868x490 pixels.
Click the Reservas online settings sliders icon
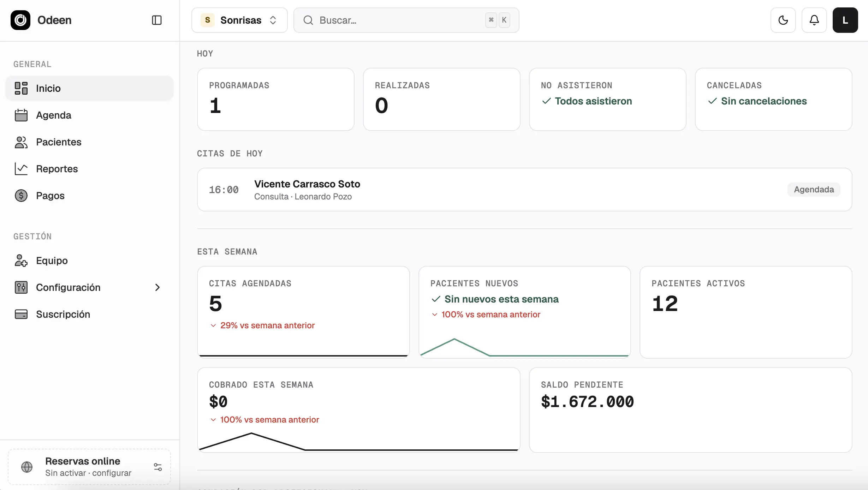coord(158,467)
